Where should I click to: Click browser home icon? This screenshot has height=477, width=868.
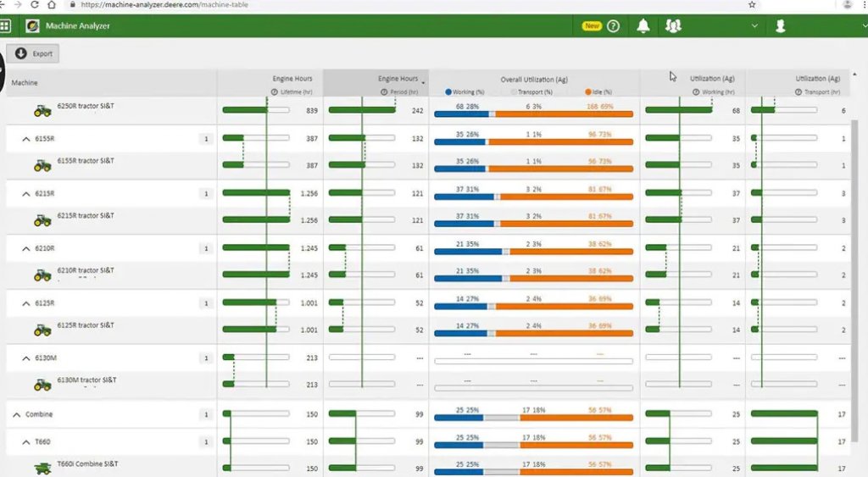click(52, 4)
